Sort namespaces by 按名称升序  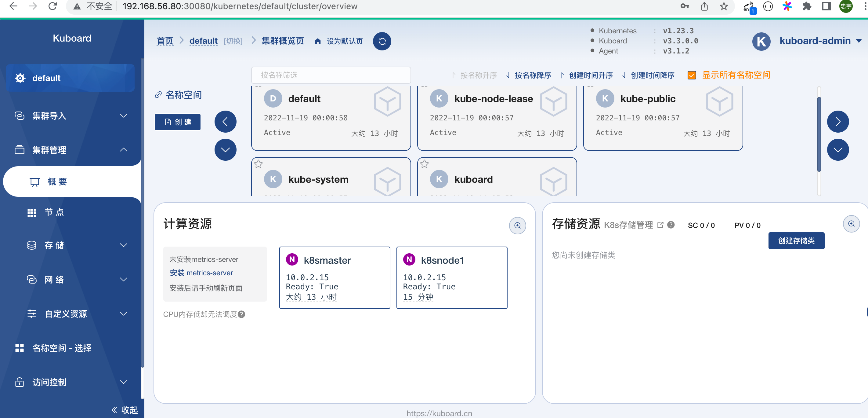pos(474,75)
